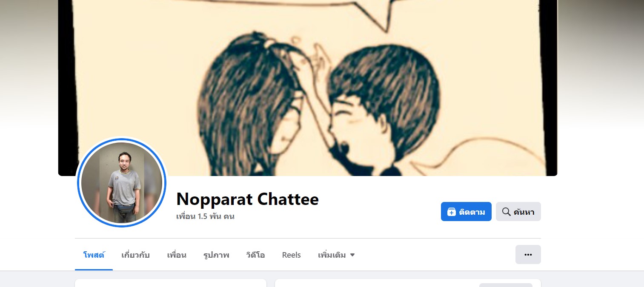The width and height of the screenshot is (644, 287).
Task: Open the three-dot profile options menu
Action: pyautogui.click(x=528, y=255)
